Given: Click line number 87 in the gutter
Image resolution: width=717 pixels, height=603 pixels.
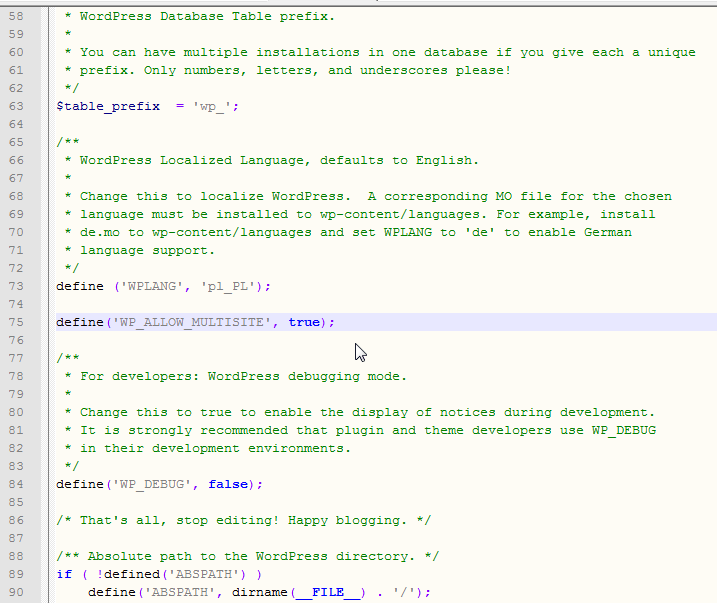Looking at the screenshot, I should 16,538.
